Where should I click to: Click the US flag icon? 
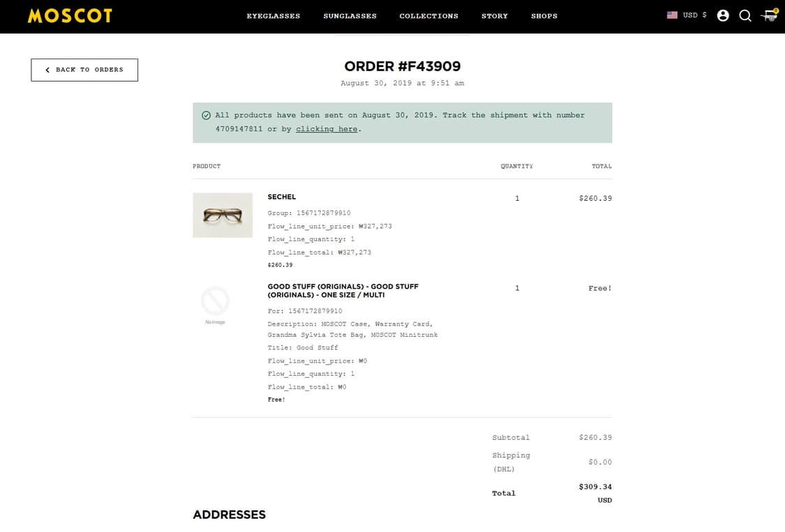tap(672, 15)
